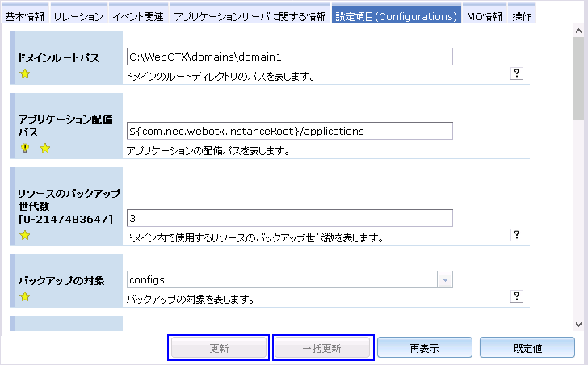Click the star icon under アプリケーション配備パス
588x365 pixels.
pos(45,148)
